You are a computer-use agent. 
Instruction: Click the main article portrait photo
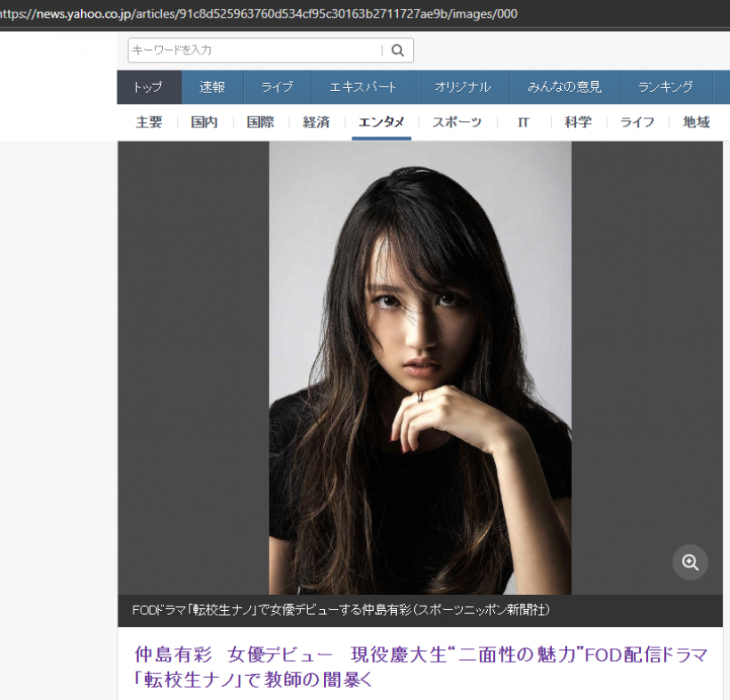420,367
